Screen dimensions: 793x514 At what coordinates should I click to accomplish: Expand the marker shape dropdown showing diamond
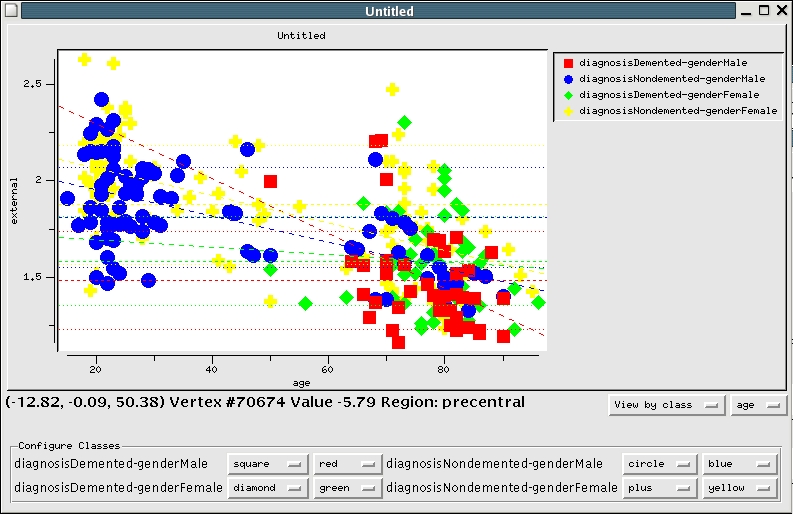[267, 488]
